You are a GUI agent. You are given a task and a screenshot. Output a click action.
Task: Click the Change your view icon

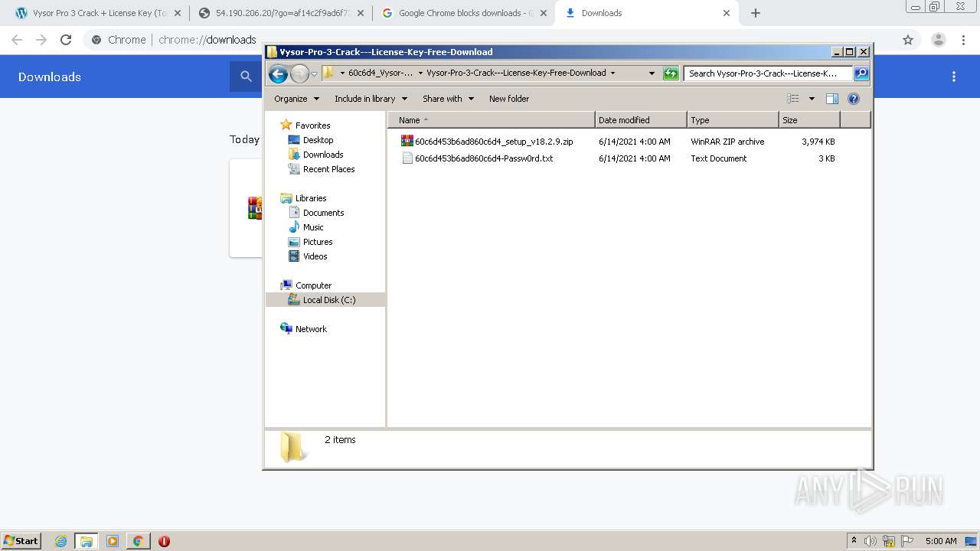tap(793, 99)
